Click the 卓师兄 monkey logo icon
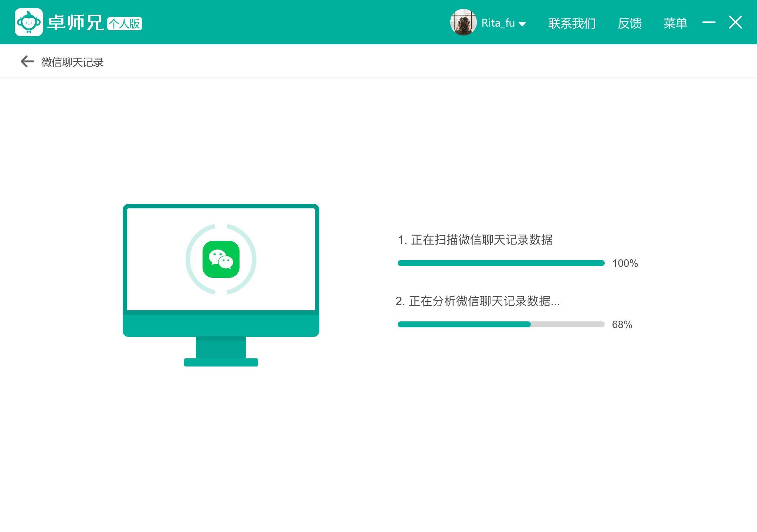The height and width of the screenshot is (532, 757). pos(28,22)
